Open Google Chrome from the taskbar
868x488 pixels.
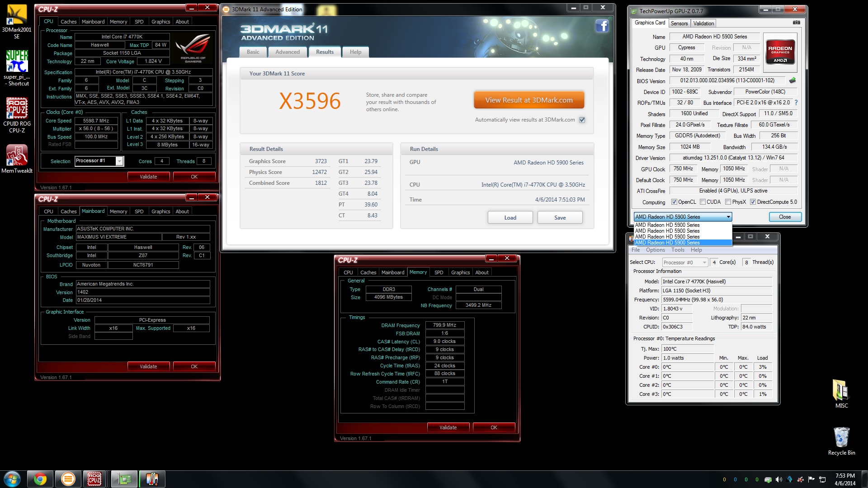[x=40, y=479]
